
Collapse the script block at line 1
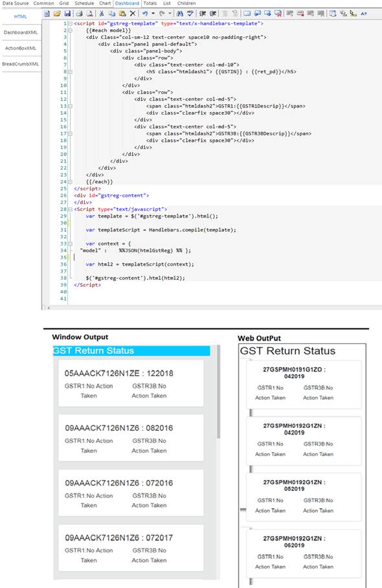[70, 23]
